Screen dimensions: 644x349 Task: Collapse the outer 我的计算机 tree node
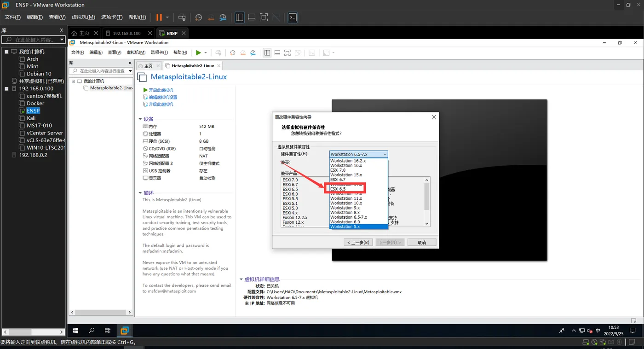click(x=6, y=52)
